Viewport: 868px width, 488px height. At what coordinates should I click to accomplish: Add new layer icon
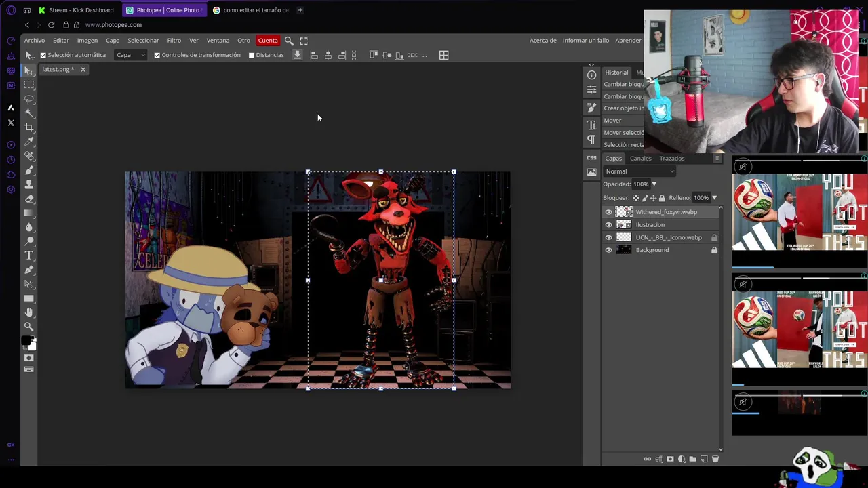click(704, 459)
